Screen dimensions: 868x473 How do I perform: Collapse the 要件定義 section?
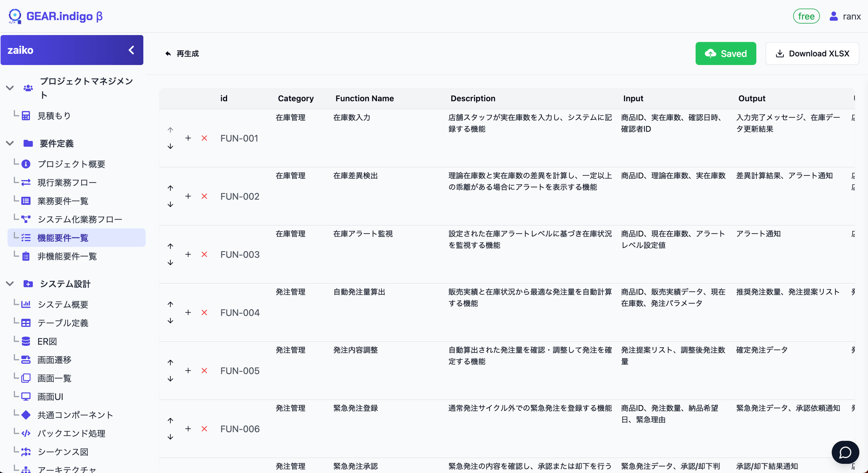pos(10,143)
